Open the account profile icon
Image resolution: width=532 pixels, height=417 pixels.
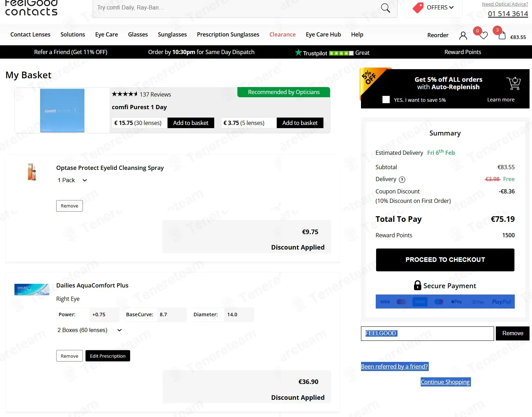click(463, 35)
